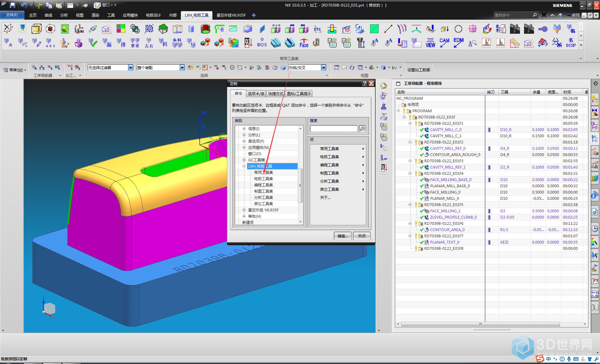This screenshot has width=600, height=364.
Task: Select the 未用项 node
Action: coord(413,104)
